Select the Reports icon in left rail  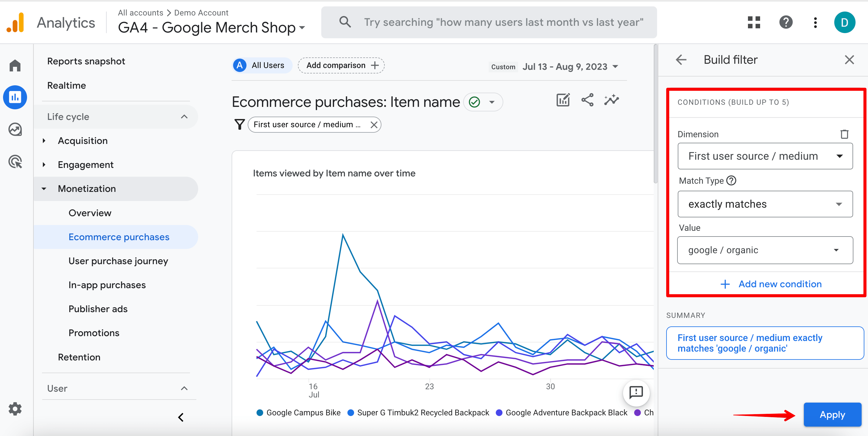(15, 97)
